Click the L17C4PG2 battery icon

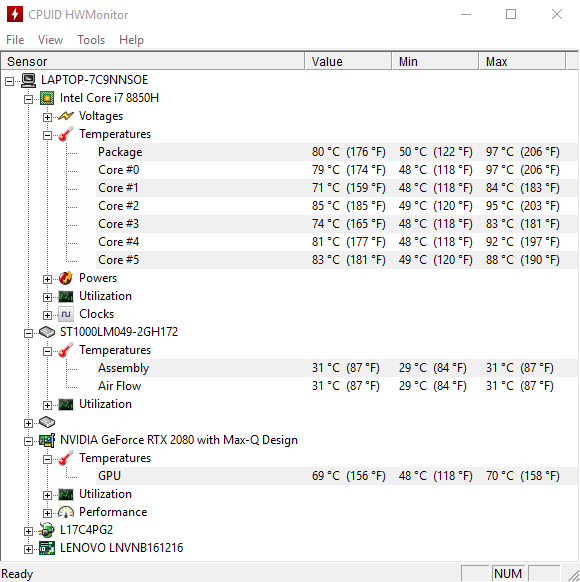[x=47, y=530]
